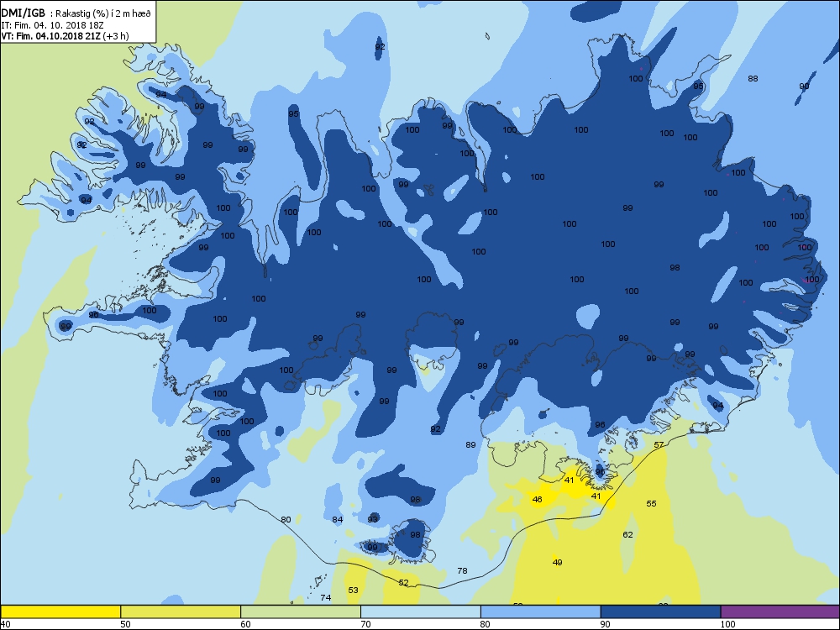The width and height of the screenshot is (840, 630).
Task: Click the pale yellow 50–60 legend swatch
Action: coord(181,612)
